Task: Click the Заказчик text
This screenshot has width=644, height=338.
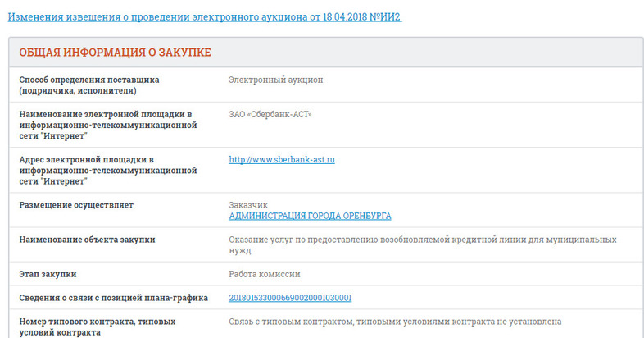Action: pos(247,205)
